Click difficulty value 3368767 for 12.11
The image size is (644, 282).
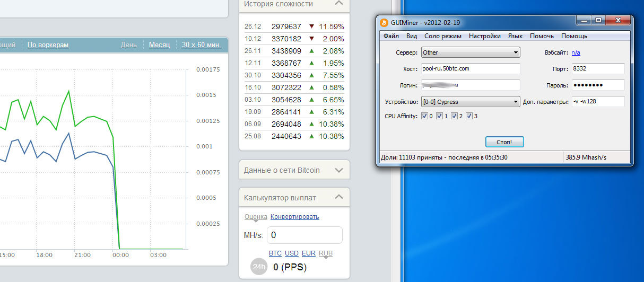[x=286, y=63]
